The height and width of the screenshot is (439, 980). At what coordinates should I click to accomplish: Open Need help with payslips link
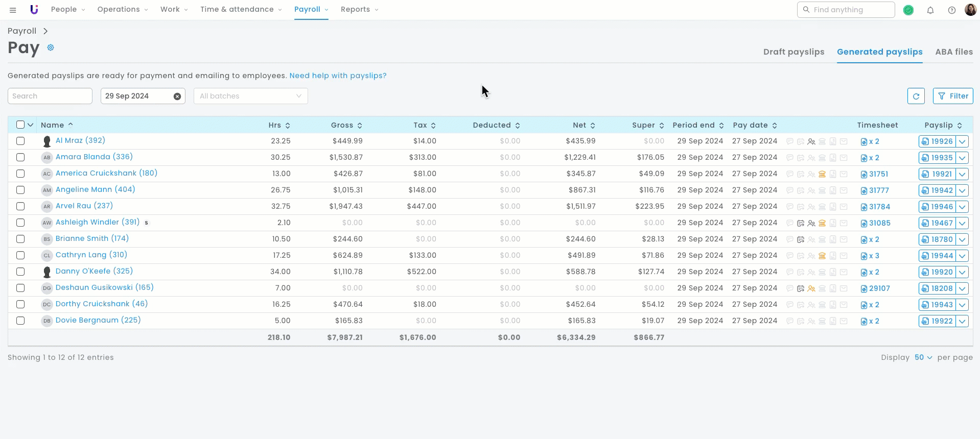pyautogui.click(x=338, y=76)
